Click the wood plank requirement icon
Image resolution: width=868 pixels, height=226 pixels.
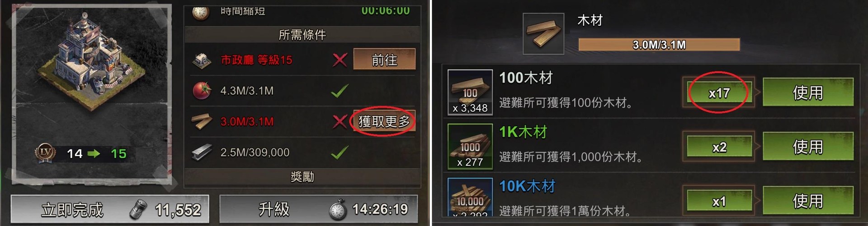click(x=202, y=121)
